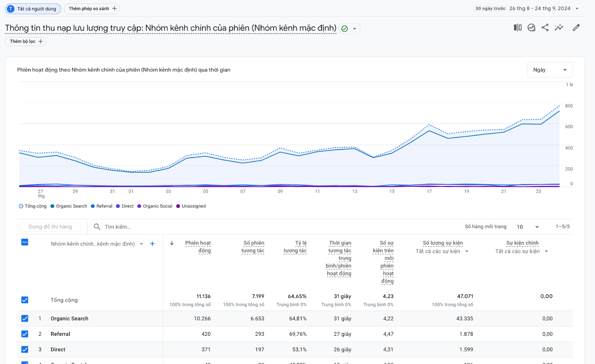Image resolution: width=595 pixels, height=364 pixels.
Task: Sort by Số phiên tương tác column header
Action: 253,247
